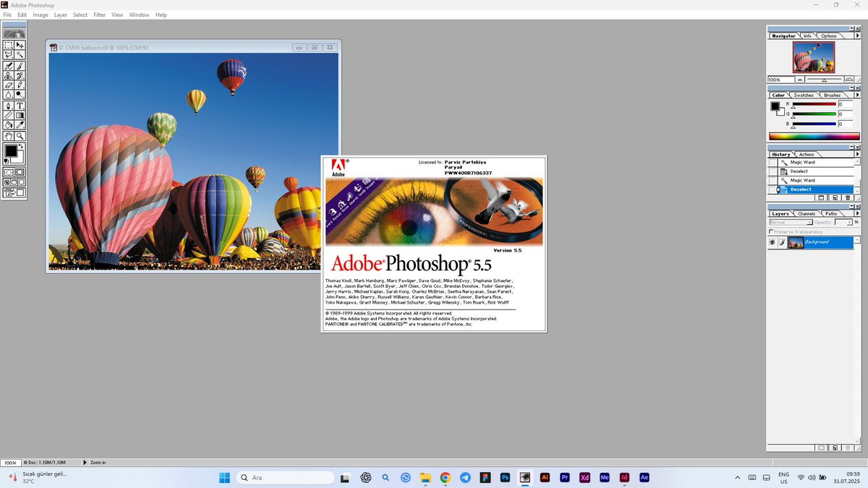This screenshot has height=488, width=868.
Task: Reset default foreground and background colors
Action: click(x=7, y=160)
